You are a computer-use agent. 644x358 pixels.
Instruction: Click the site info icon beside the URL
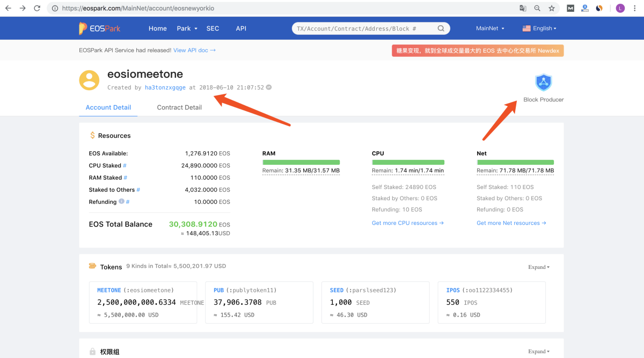55,9
